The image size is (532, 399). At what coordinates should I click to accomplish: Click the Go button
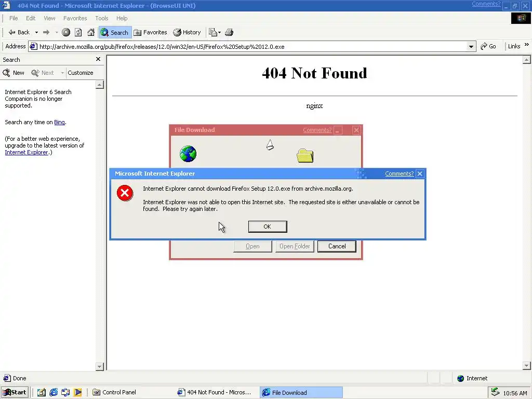[x=488, y=46]
